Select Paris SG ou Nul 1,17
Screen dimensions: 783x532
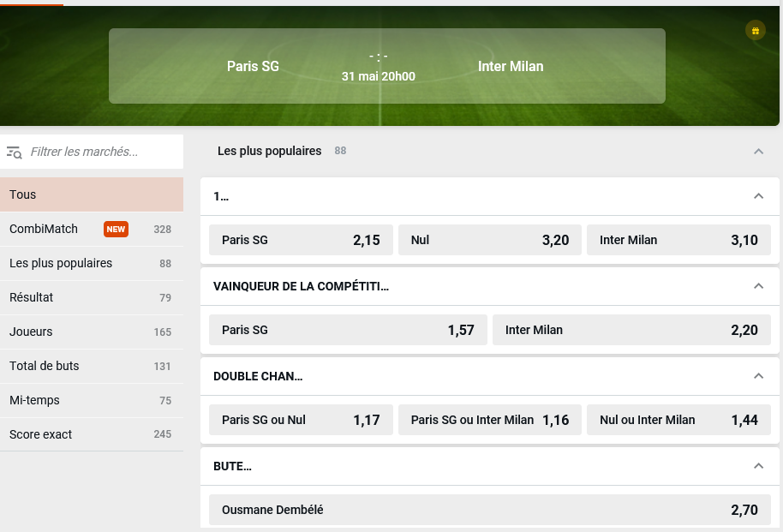[x=301, y=420]
